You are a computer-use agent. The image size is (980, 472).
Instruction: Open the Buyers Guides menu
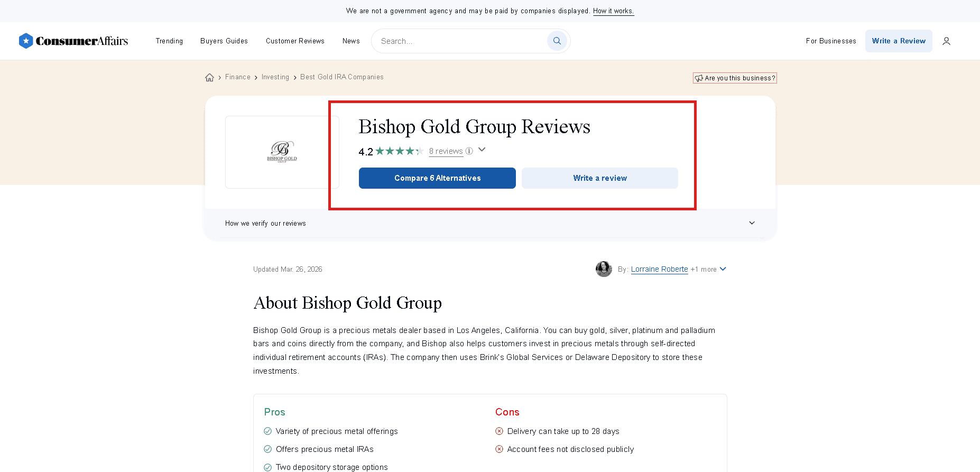coord(224,41)
